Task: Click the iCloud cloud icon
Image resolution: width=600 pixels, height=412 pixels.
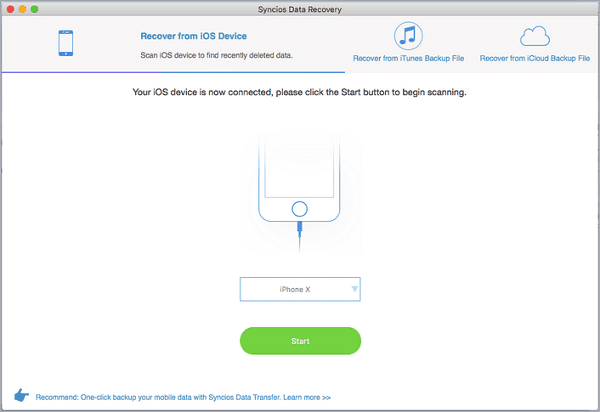Action: point(535,36)
